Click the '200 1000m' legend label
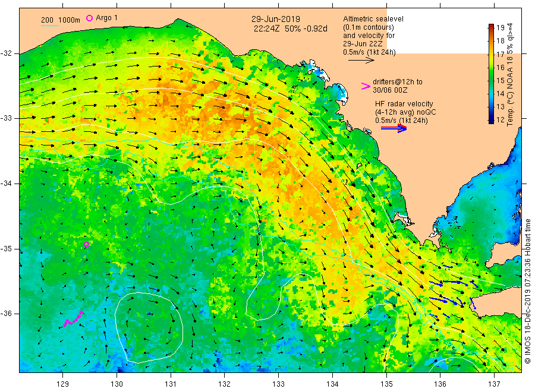This screenshot has width=535, height=392. [61, 20]
